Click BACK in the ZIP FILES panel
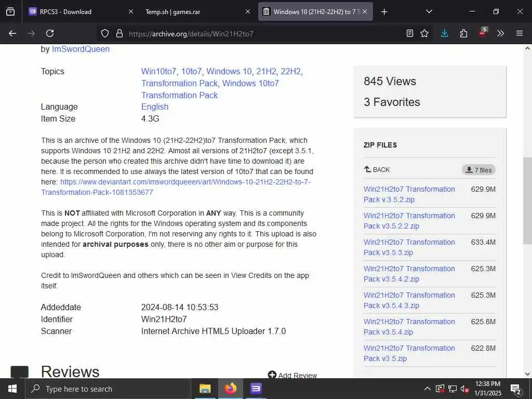The height and width of the screenshot is (399, 532). pos(377,169)
